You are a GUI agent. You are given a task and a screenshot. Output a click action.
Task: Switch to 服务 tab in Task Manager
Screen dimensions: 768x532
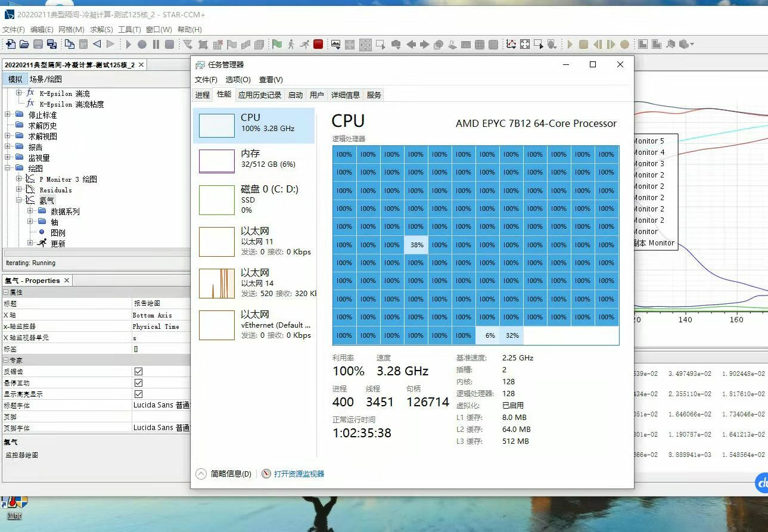pos(374,95)
